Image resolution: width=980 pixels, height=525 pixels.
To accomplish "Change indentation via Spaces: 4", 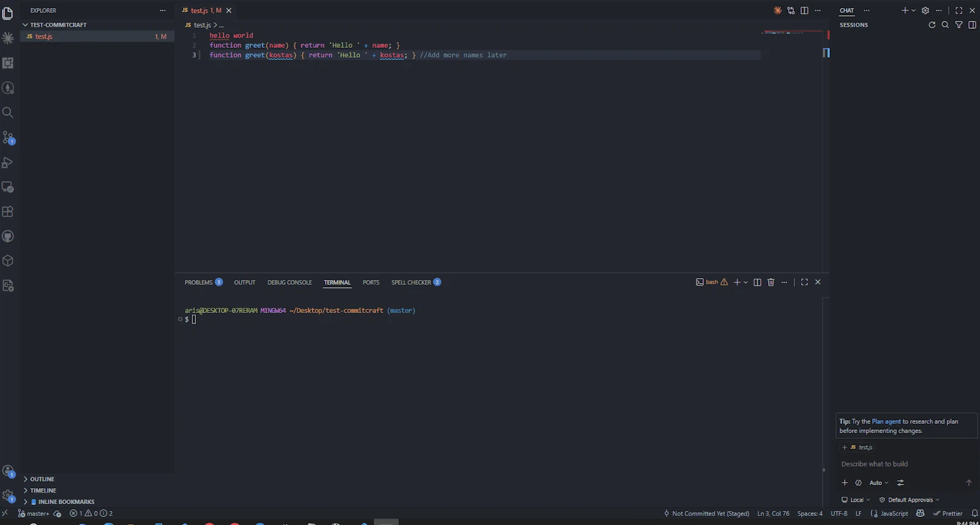I will [x=810, y=513].
